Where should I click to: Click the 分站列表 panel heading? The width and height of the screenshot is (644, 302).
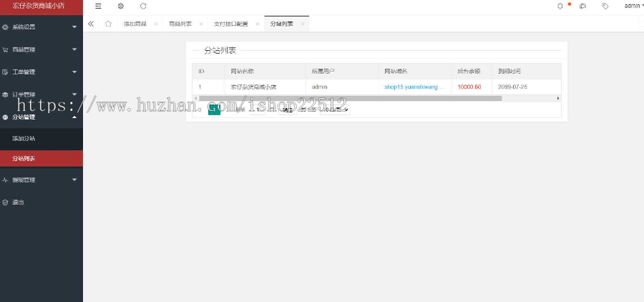(x=220, y=51)
